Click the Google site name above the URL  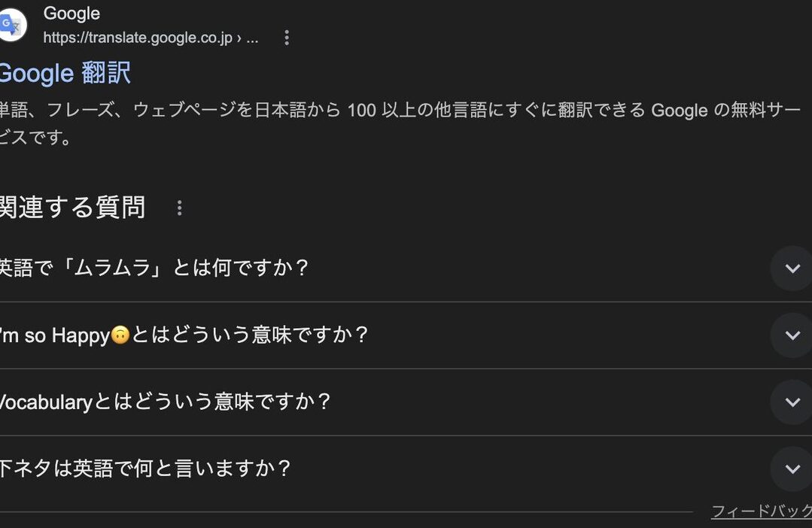71,14
